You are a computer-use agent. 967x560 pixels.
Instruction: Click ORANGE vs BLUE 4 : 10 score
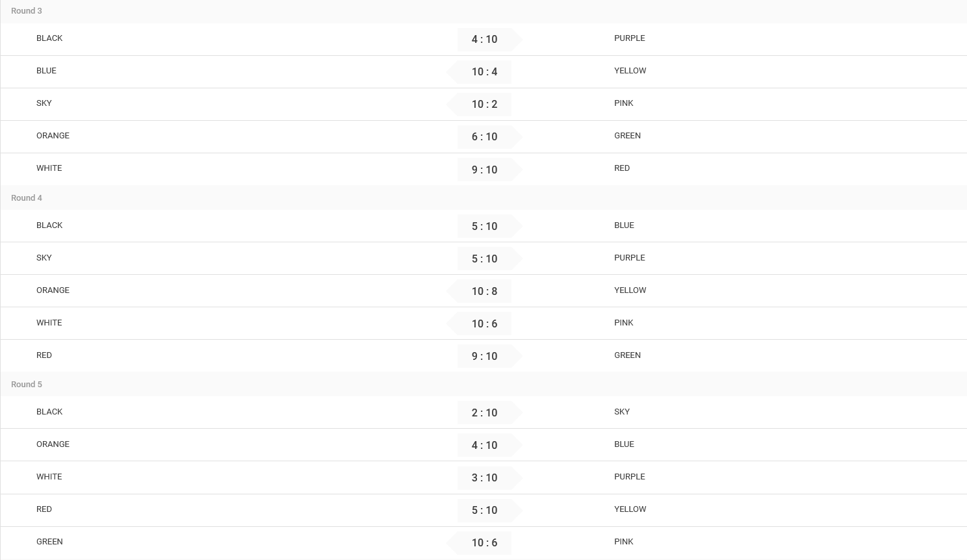(x=485, y=445)
